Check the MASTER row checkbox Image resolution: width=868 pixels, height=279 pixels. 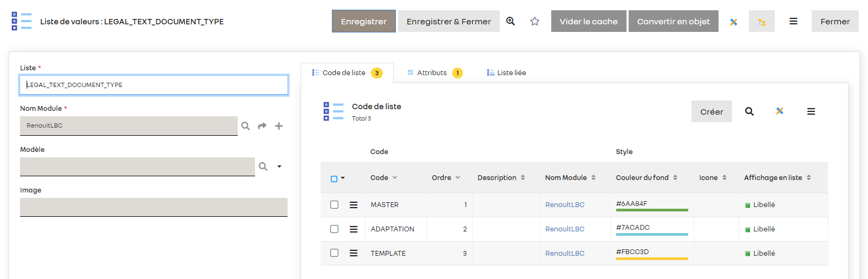point(334,205)
